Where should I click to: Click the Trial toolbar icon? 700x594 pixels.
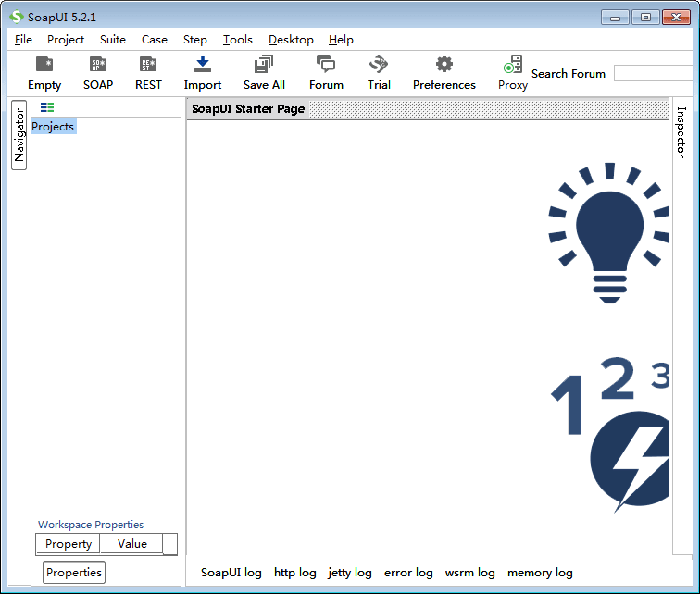click(379, 65)
